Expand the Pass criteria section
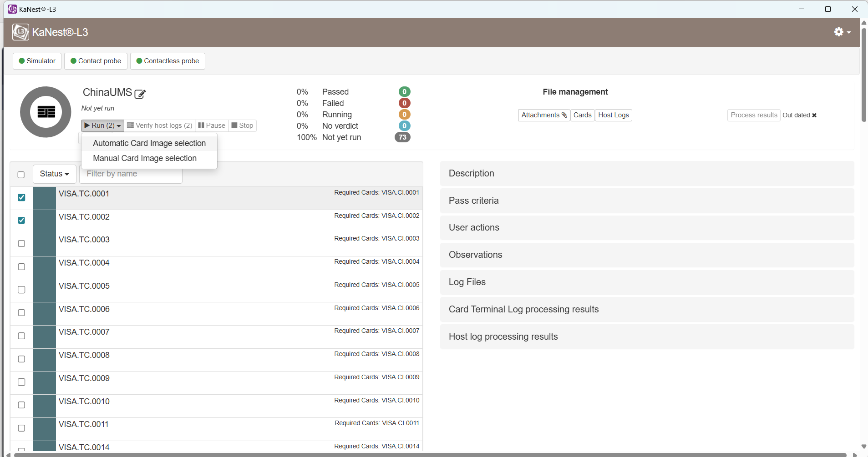This screenshot has width=868, height=457. (x=647, y=201)
